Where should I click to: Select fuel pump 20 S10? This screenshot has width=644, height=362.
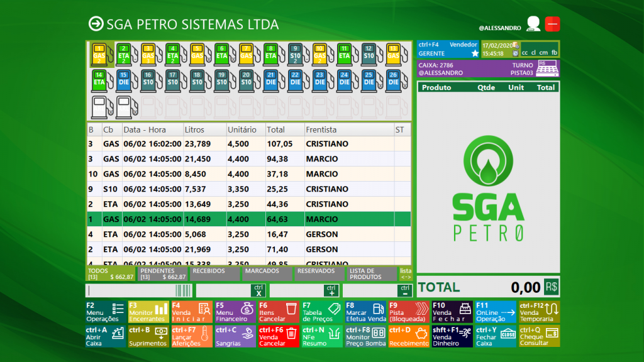point(249,80)
